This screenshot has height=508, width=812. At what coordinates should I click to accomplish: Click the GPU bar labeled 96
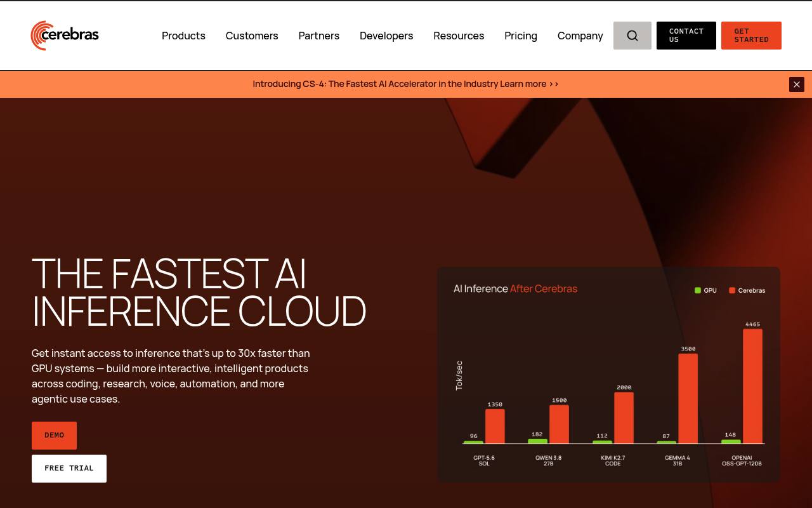click(x=473, y=442)
